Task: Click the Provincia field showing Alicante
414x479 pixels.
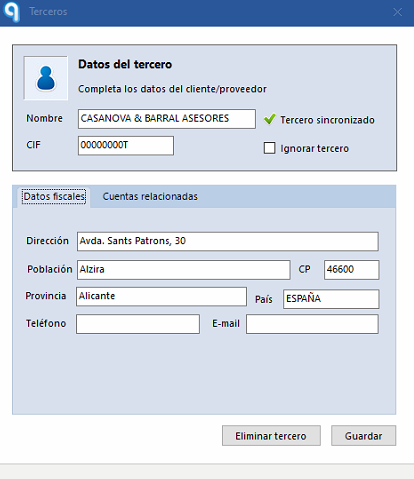Action: click(161, 296)
